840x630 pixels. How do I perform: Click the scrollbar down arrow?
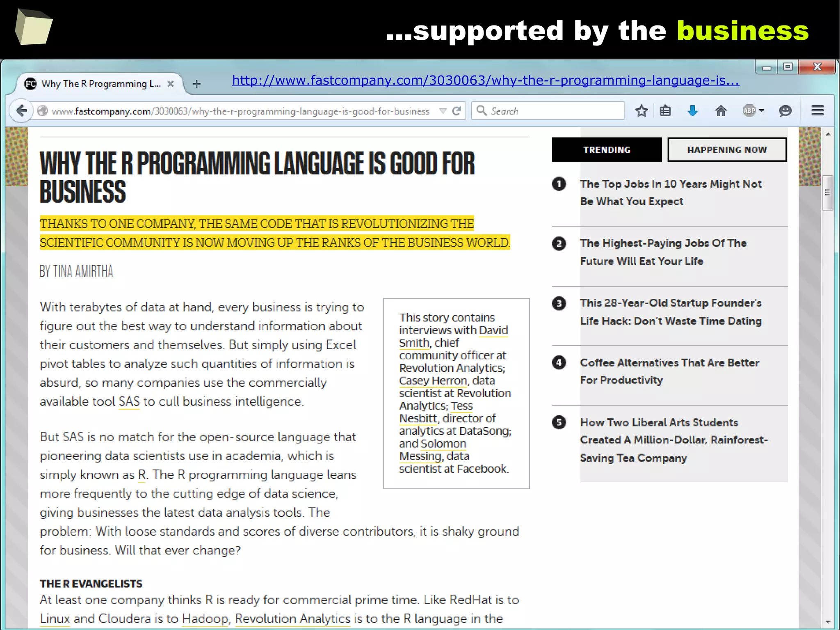828,622
